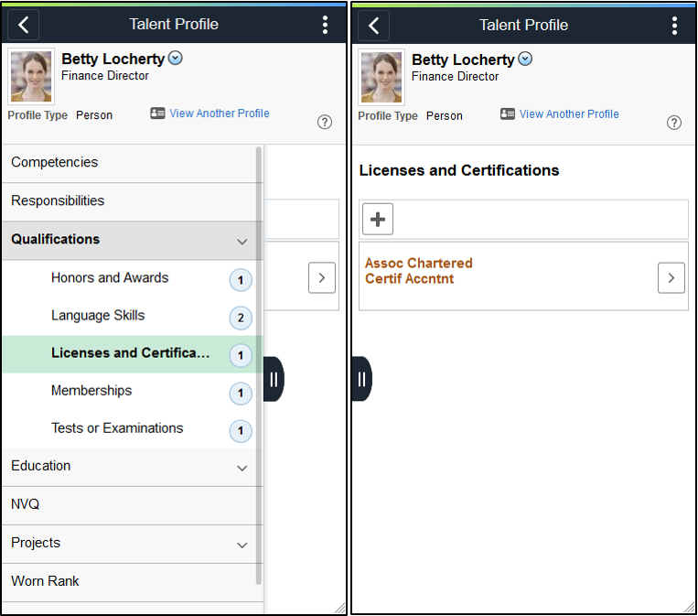Show the navigation panel using right screen handle

pyautogui.click(x=361, y=379)
